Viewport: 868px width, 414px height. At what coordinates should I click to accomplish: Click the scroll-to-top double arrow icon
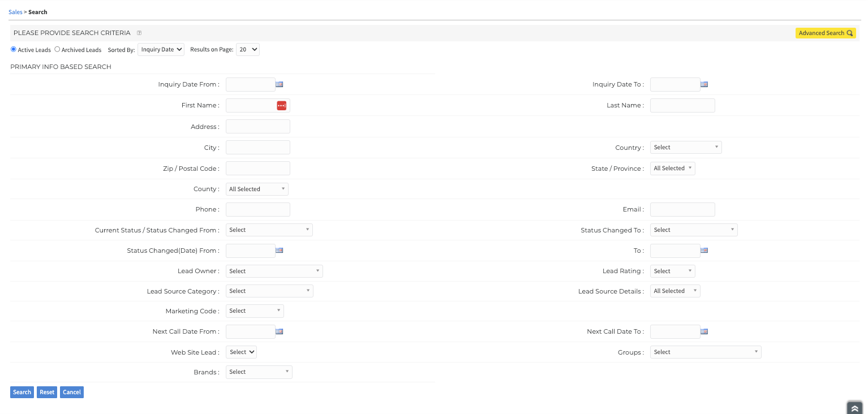[854, 408]
